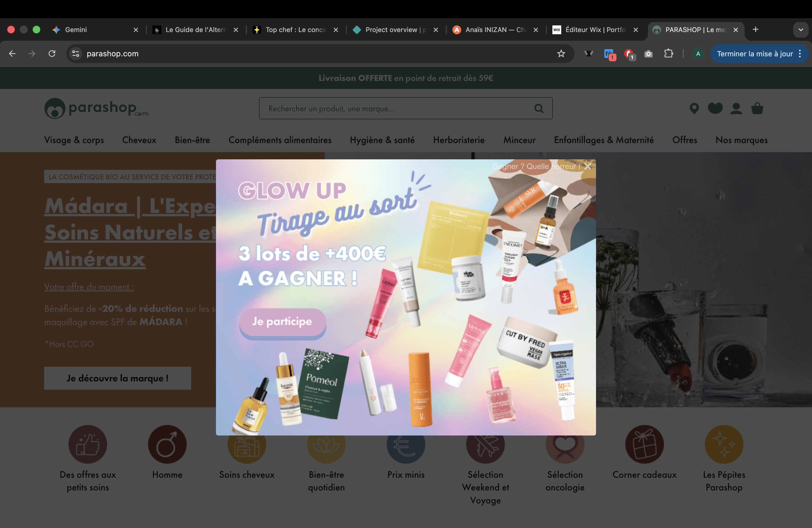Open the Homme category icon

(167, 444)
